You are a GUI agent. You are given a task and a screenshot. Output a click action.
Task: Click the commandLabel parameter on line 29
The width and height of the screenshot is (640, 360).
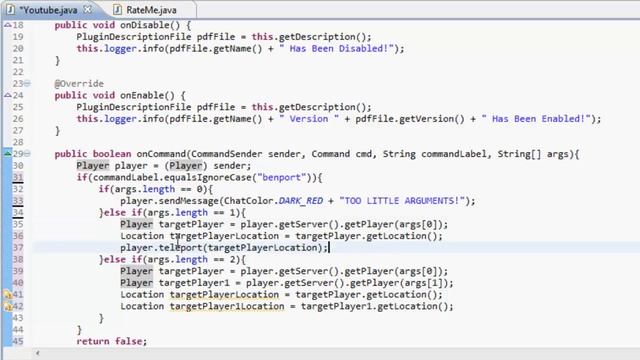point(454,154)
